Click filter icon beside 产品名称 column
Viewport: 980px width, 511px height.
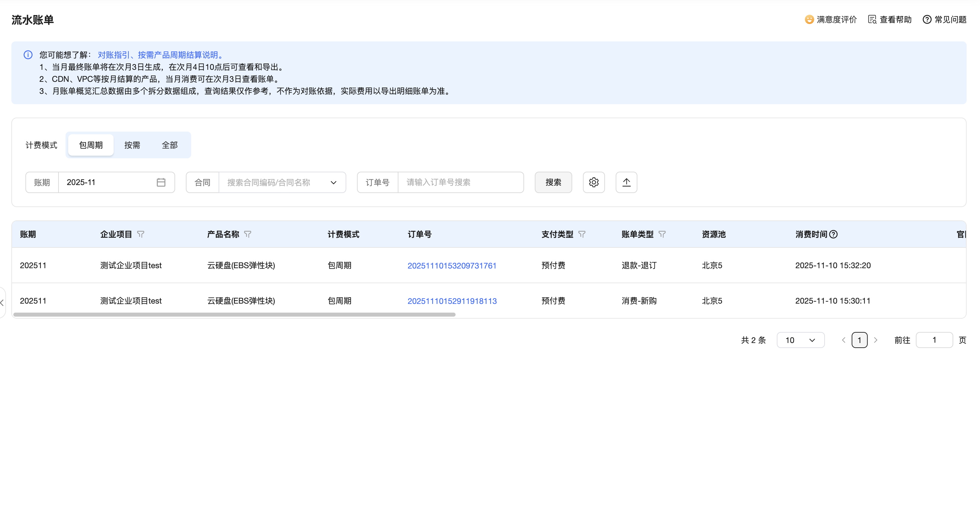pyautogui.click(x=248, y=234)
